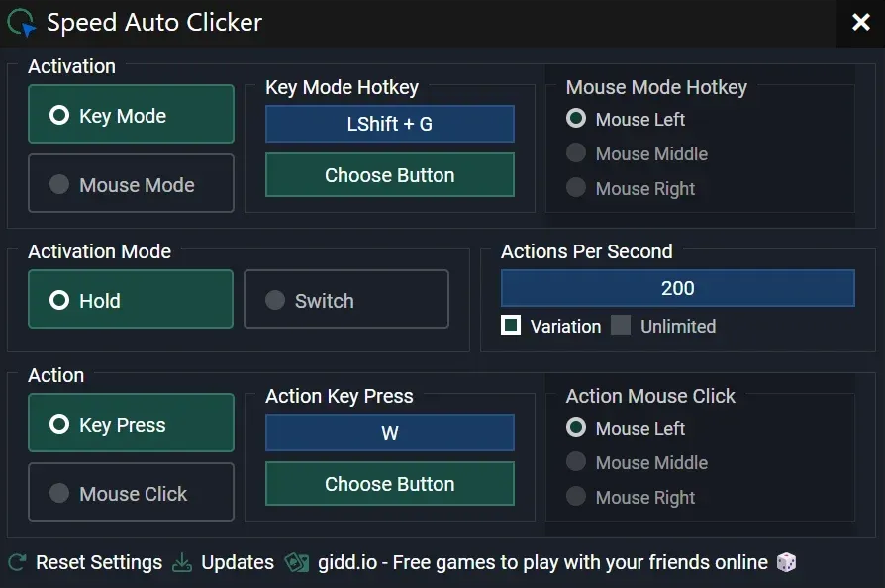Viewport: 885px width, 588px height.
Task: Open the gidd.io free games link
Action: [x=542, y=562]
